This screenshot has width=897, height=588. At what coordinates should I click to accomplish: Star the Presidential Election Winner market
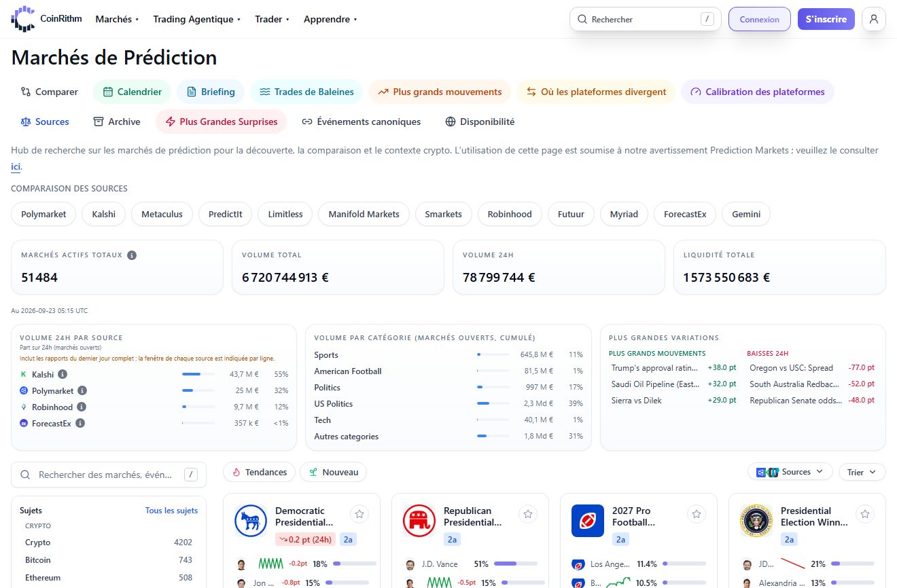tap(865, 514)
